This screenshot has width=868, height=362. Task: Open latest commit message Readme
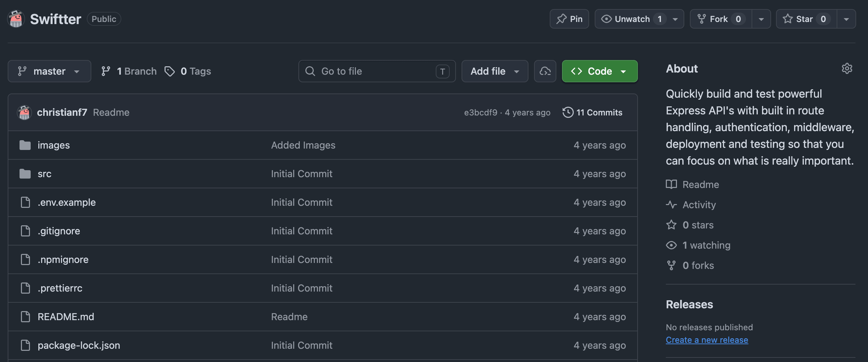[111, 112]
